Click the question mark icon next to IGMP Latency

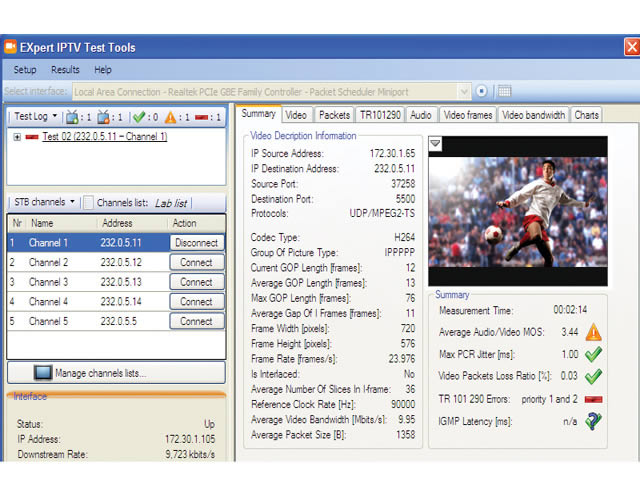pyautogui.click(x=593, y=421)
